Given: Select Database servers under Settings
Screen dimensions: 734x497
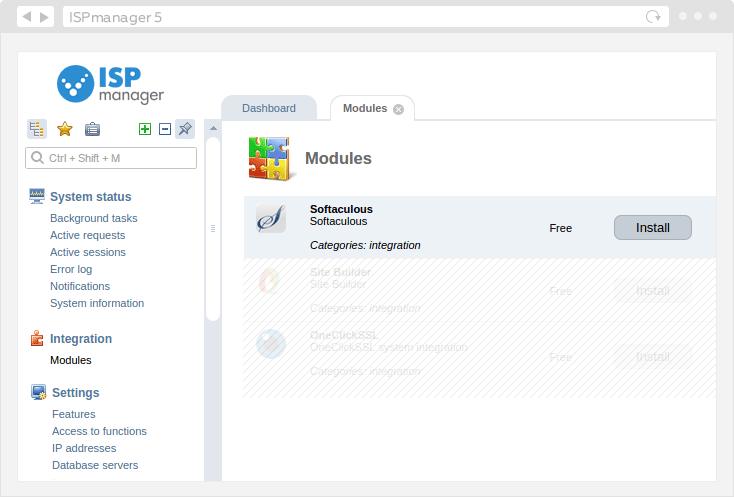Looking at the screenshot, I should (95, 465).
